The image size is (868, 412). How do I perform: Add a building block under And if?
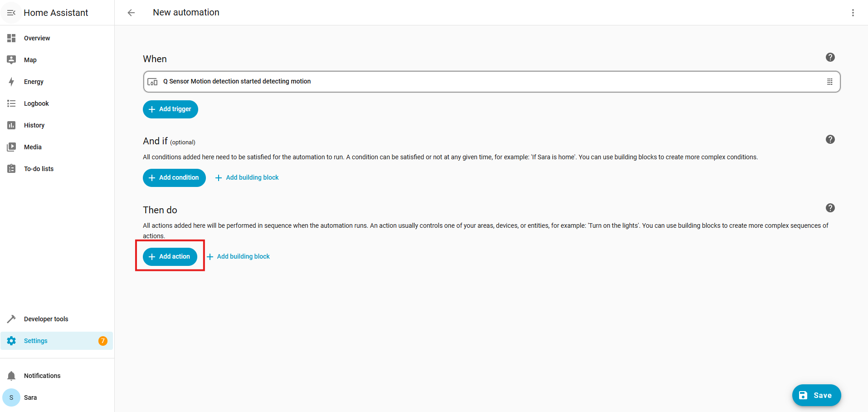point(247,178)
